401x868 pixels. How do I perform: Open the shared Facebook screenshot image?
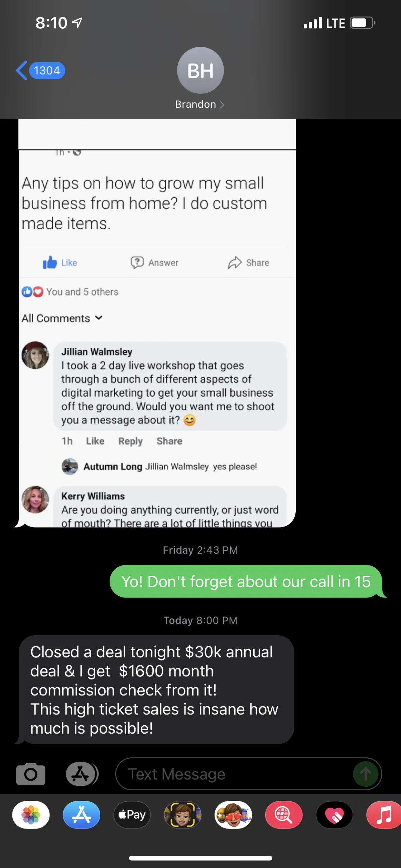[x=157, y=323]
